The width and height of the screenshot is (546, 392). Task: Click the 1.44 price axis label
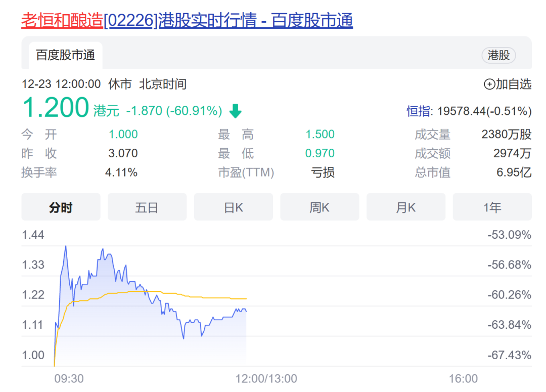(x=33, y=235)
